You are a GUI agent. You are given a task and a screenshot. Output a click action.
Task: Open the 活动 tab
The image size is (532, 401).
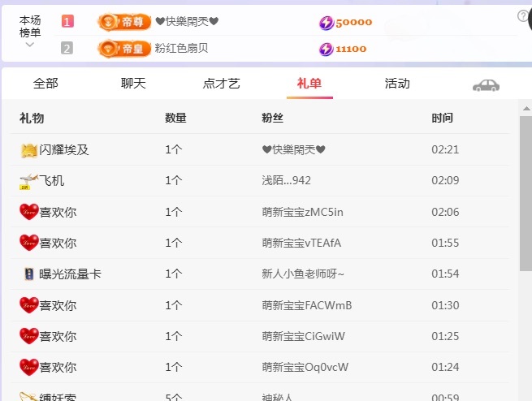(397, 84)
